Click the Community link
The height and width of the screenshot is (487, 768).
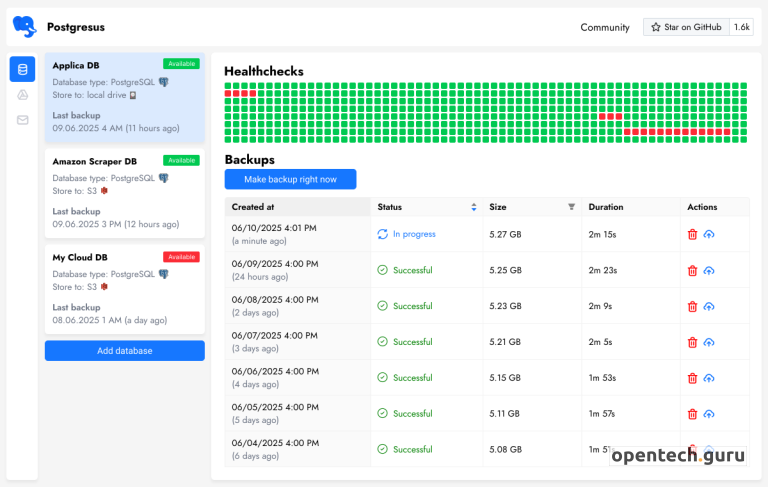tap(605, 27)
